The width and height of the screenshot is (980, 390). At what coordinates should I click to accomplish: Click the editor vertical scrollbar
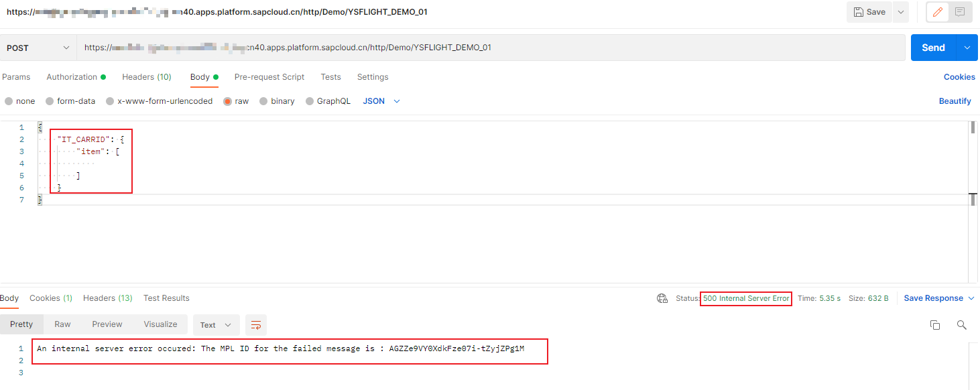pos(972,128)
